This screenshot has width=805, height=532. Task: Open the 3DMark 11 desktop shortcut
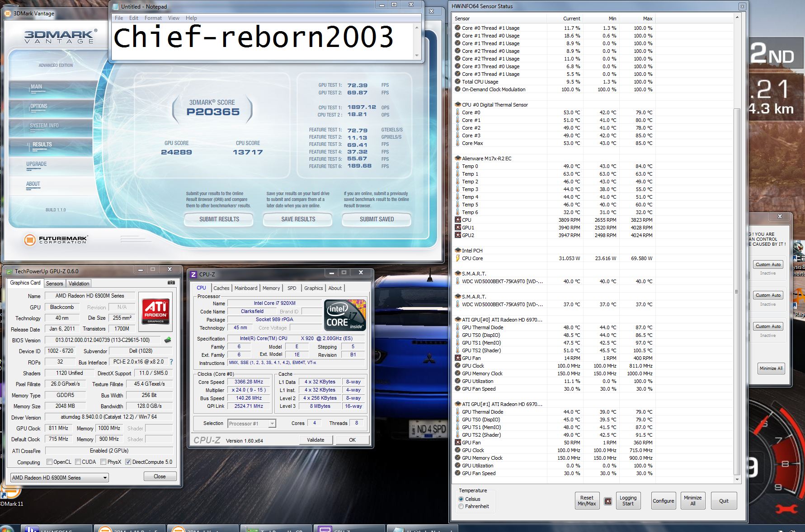11,496
